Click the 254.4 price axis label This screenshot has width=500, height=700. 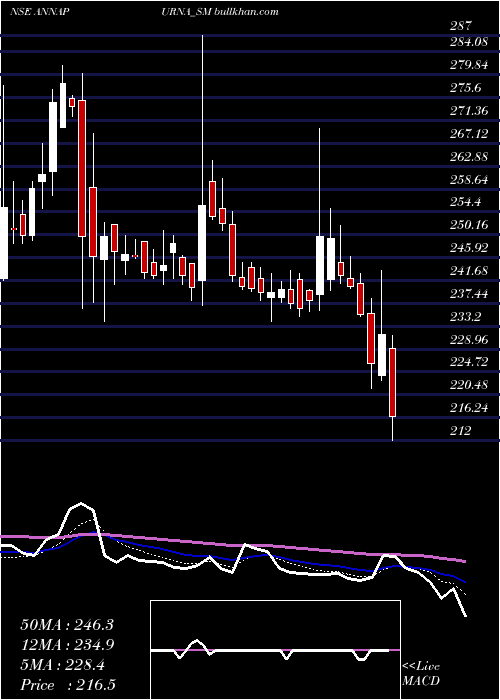coord(468,202)
